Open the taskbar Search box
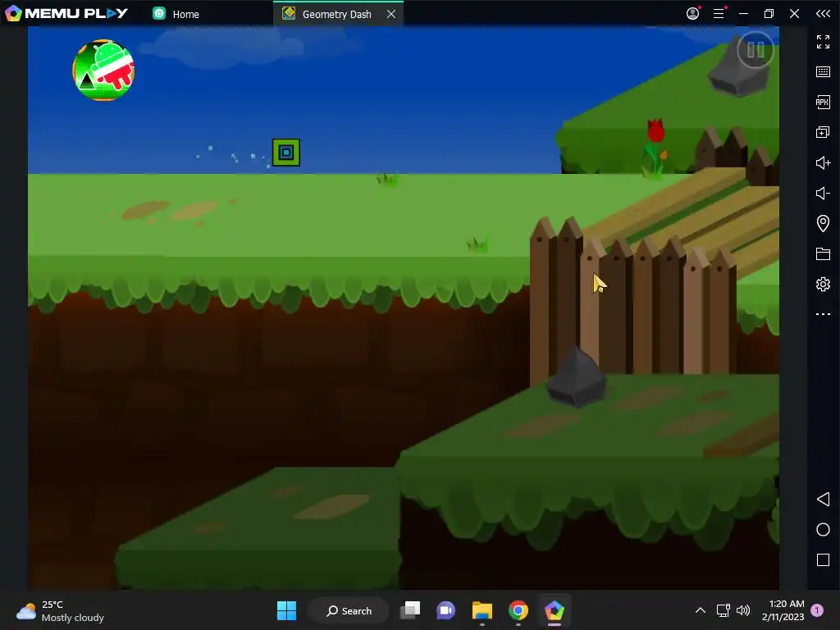840x630 pixels. click(x=348, y=610)
